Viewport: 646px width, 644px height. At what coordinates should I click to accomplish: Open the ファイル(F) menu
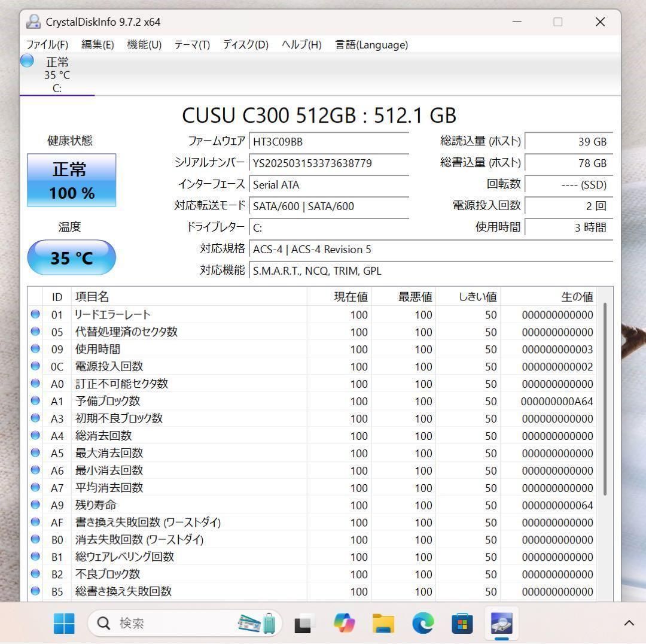47,44
